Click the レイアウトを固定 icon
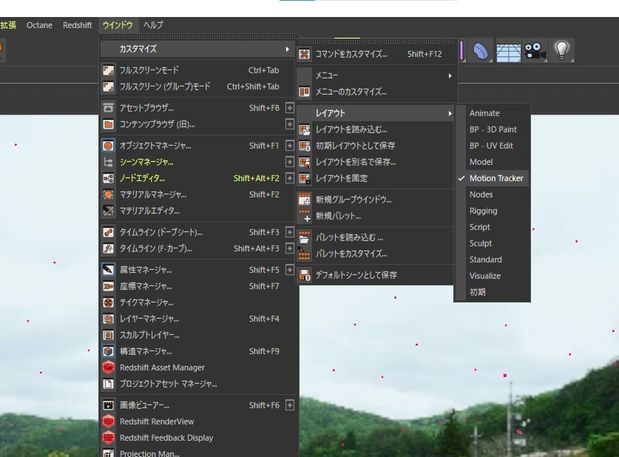The height and width of the screenshot is (457, 619). click(304, 178)
